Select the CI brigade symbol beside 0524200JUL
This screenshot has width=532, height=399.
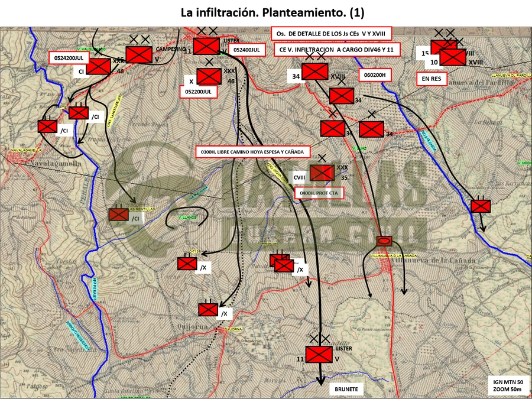98,66
